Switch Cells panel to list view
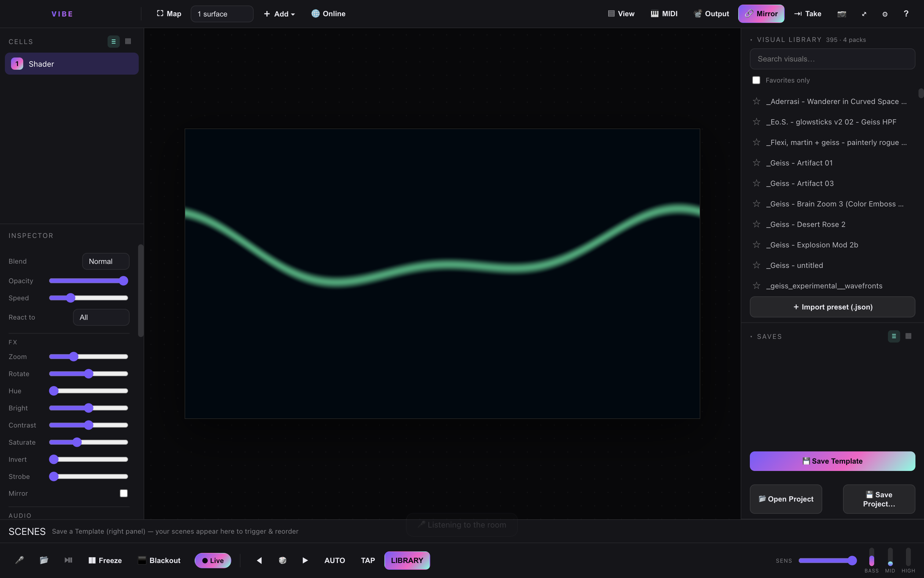The image size is (924, 578). 113,41
